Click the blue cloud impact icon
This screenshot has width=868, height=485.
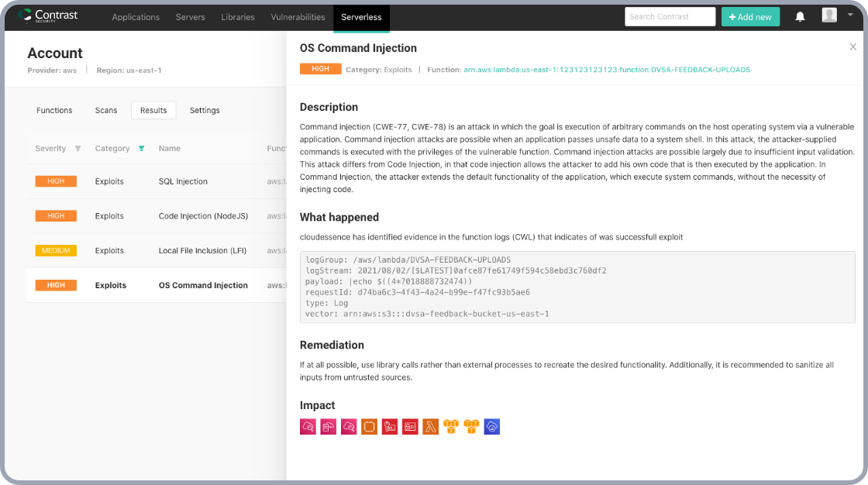pos(492,426)
